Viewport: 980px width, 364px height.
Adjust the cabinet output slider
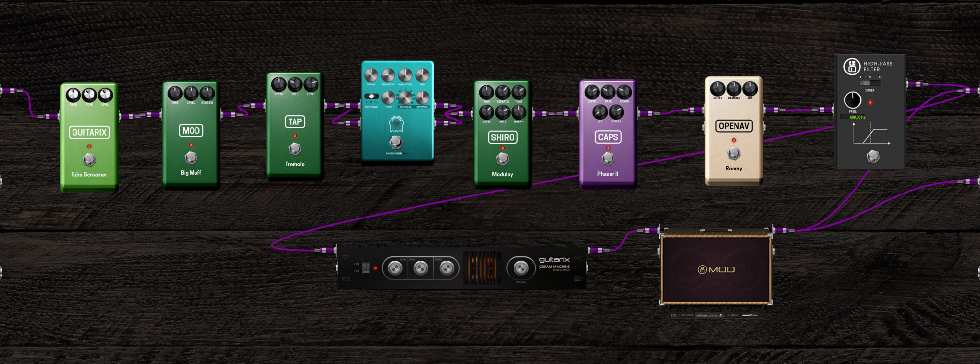pos(750,315)
